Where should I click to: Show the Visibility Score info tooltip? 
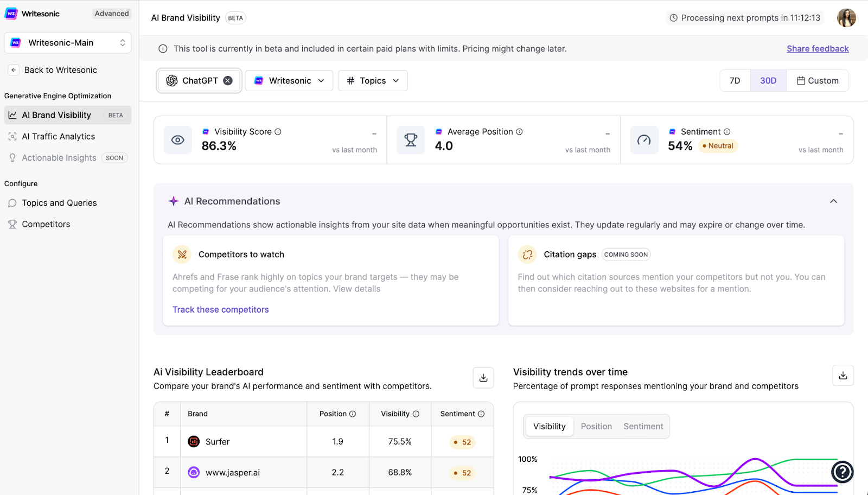[x=278, y=132]
